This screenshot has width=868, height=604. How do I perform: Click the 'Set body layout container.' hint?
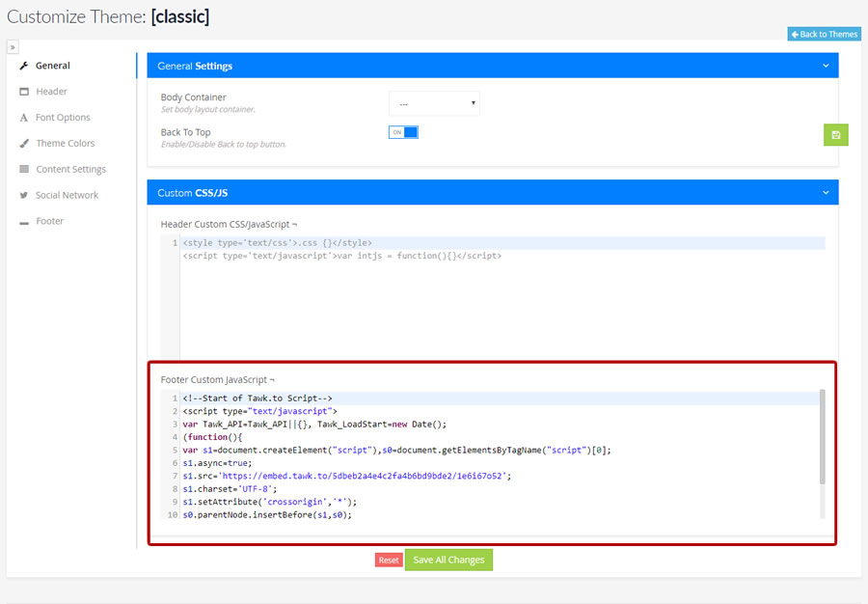(x=208, y=110)
